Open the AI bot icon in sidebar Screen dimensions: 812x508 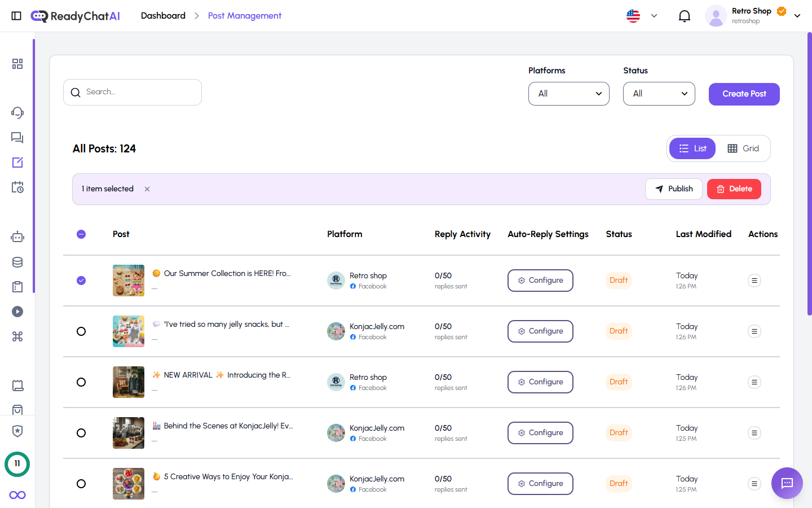pos(17,237)
